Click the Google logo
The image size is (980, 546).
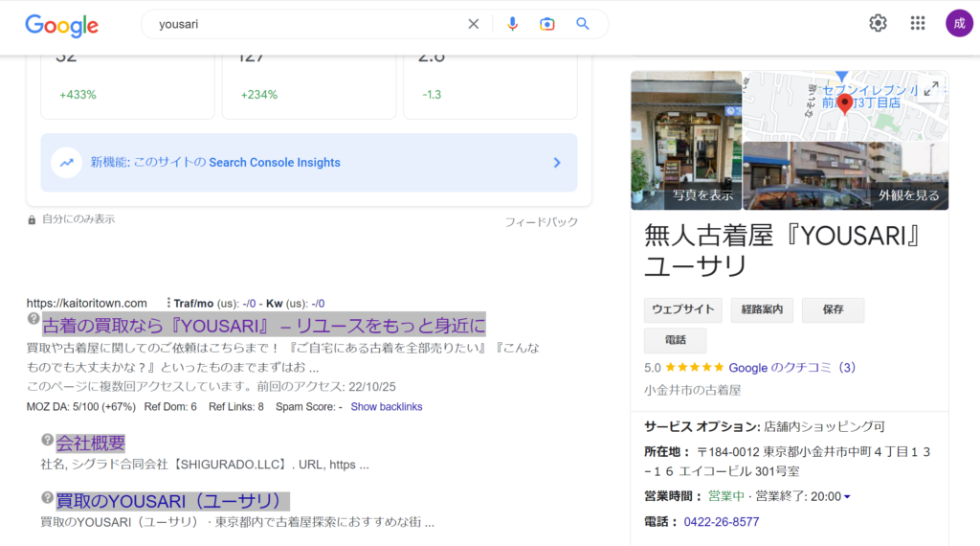click(x=61, y=25)
